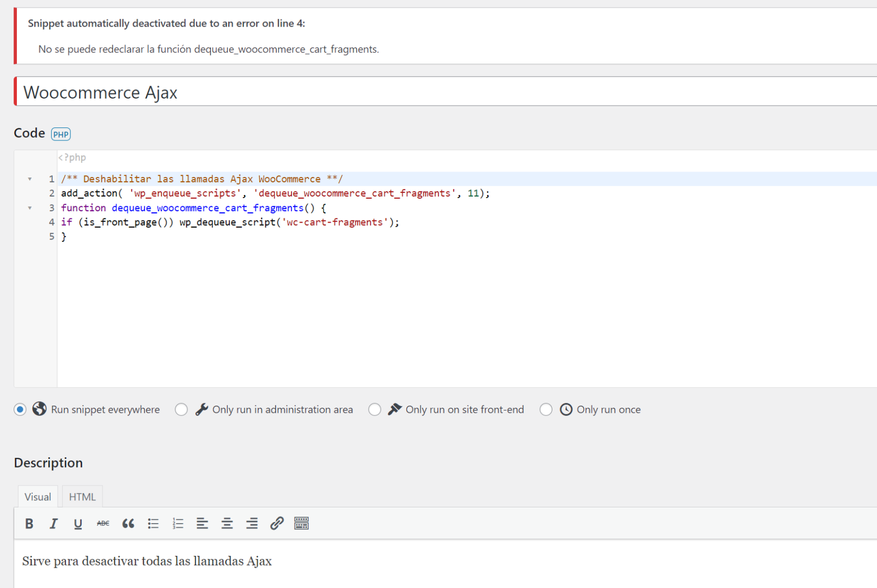Apply Italic formatting in description editor
The height and width of the screenshot is (588, 877).
coord(53,524)
